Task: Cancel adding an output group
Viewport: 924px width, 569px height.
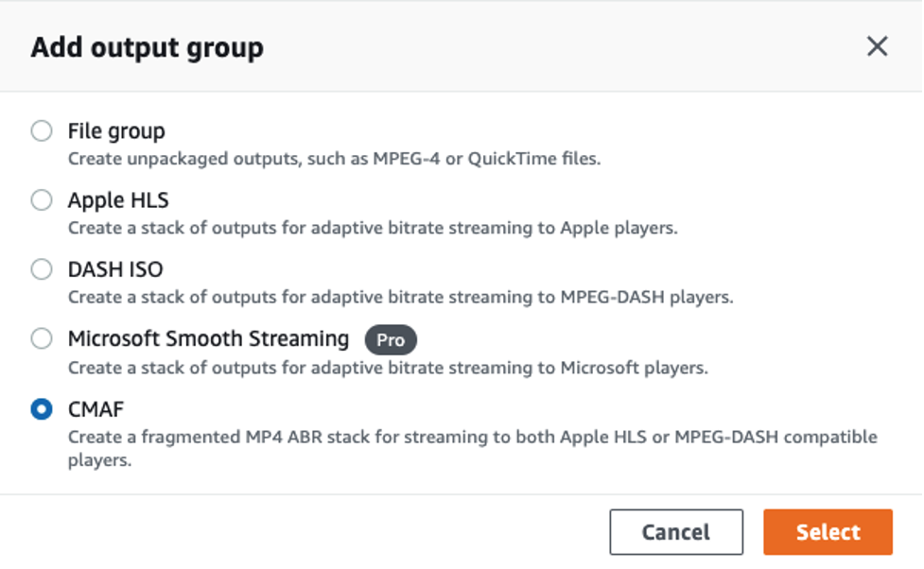Action: (x=676, y=531)
